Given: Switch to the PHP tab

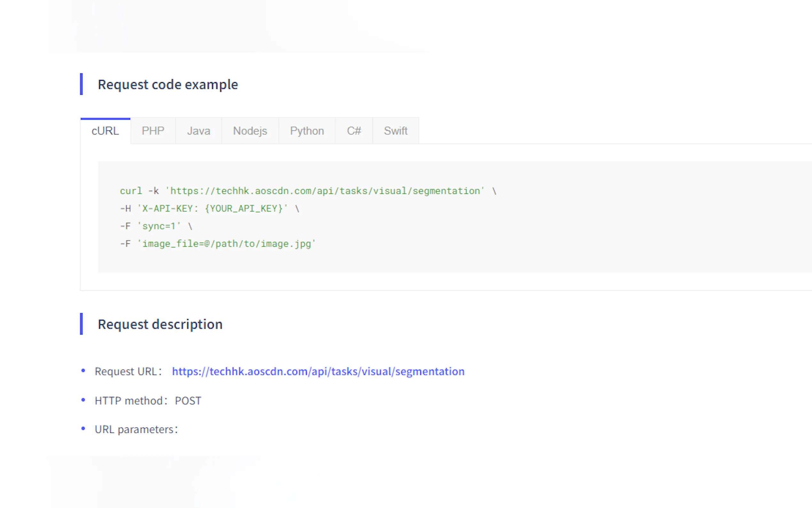Looking at the screenshot, I should click(153, 131).
